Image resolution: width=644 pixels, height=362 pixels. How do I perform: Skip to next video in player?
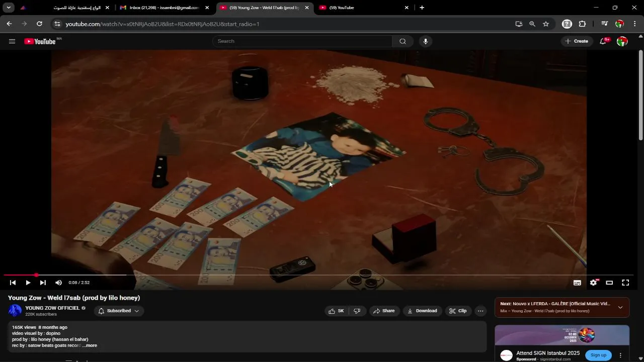coord(43,283)
